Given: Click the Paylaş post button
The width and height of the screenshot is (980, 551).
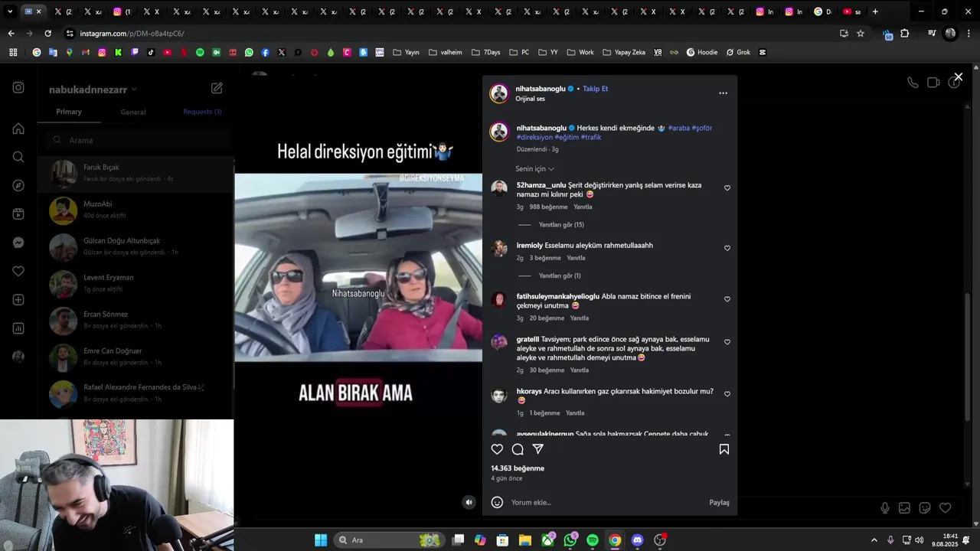Looking at the screenshot, I should (719, 503).
